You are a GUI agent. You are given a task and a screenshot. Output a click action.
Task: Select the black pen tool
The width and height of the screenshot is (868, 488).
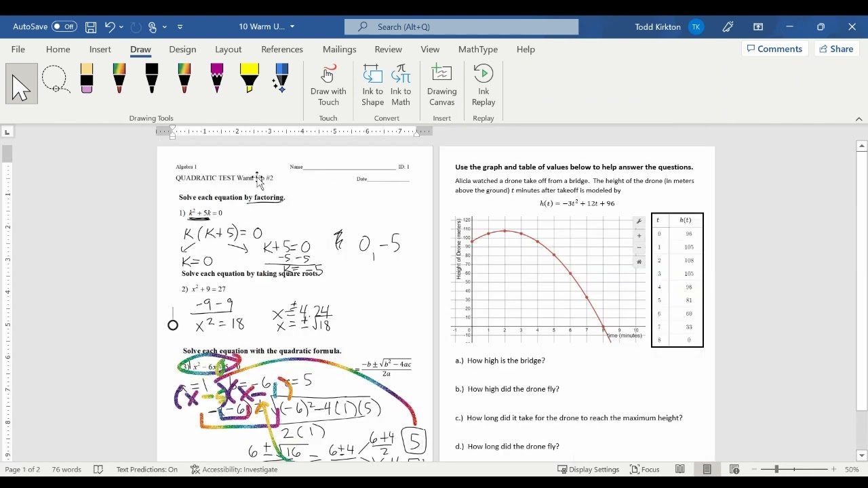point(152,79)
